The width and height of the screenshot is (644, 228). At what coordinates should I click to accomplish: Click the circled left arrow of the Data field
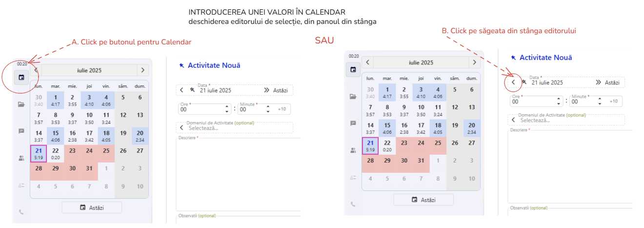click(513, 83)
